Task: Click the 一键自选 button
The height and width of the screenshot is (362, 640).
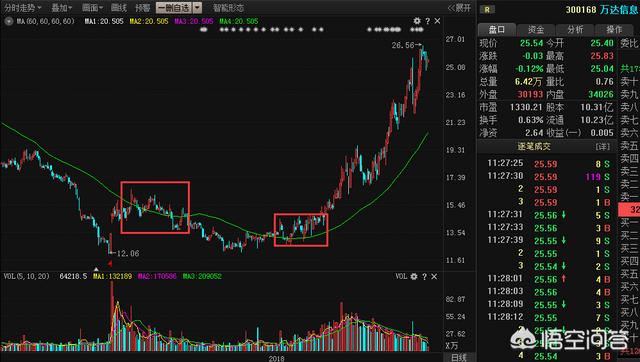Action: coord(173,8)
